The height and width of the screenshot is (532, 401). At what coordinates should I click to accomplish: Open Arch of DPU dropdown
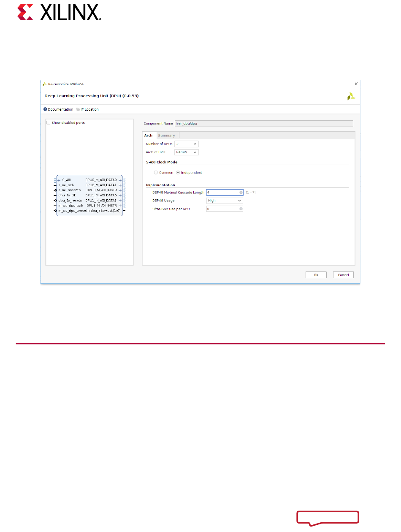186,152
